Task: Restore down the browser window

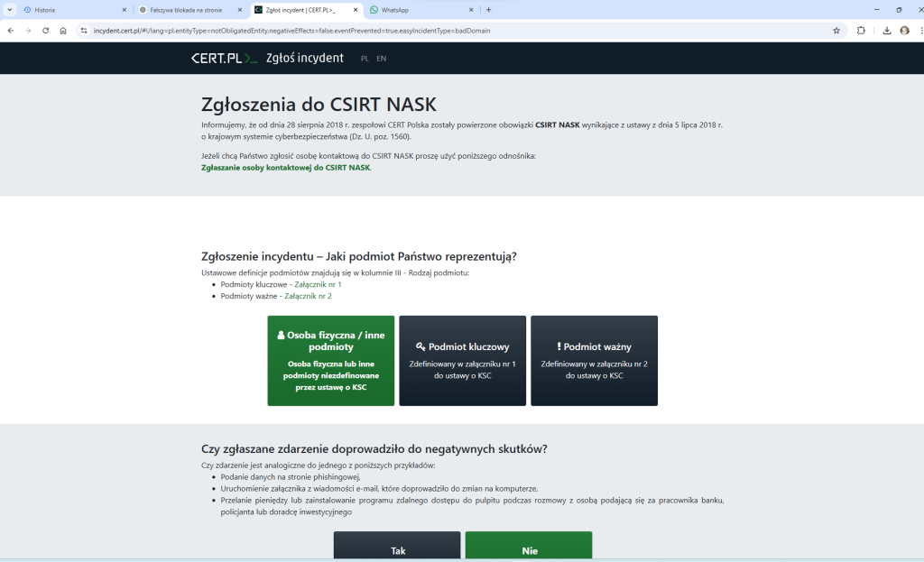Action: pyautogui.click(x=899, y=10)
